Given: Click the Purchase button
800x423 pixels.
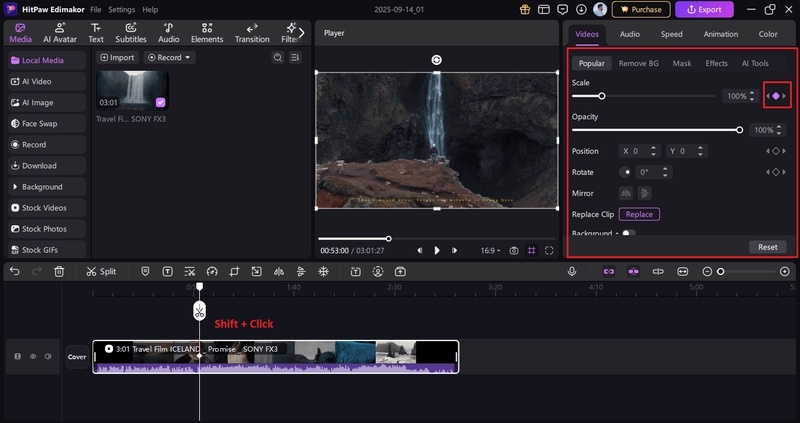Looking at the screenshot, I should click(x=641, y=9).
